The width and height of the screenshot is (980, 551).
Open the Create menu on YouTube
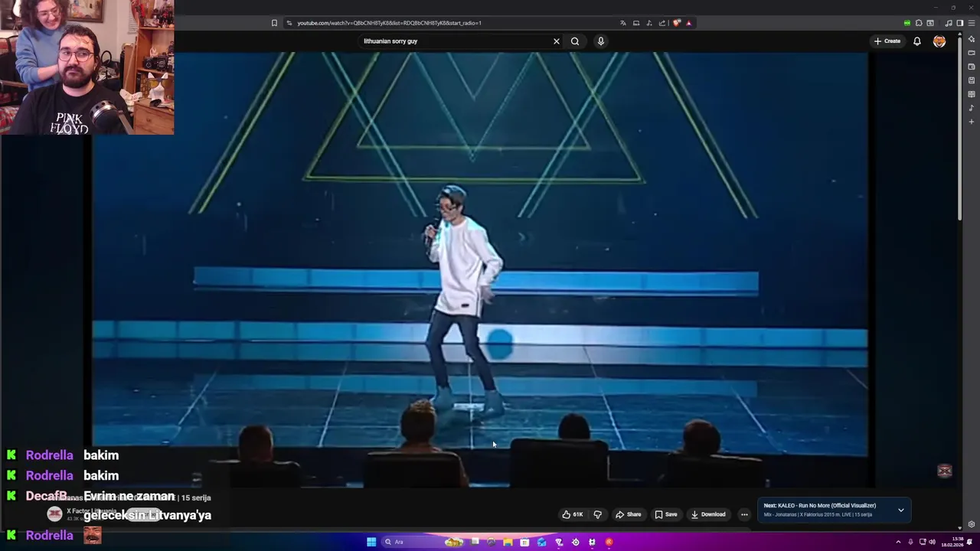tap(887, 41)
